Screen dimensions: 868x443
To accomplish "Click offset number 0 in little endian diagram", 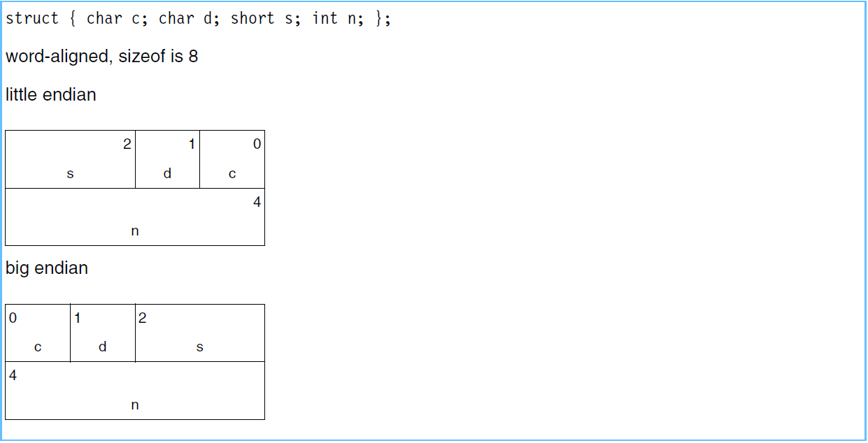I will [257, 145].
